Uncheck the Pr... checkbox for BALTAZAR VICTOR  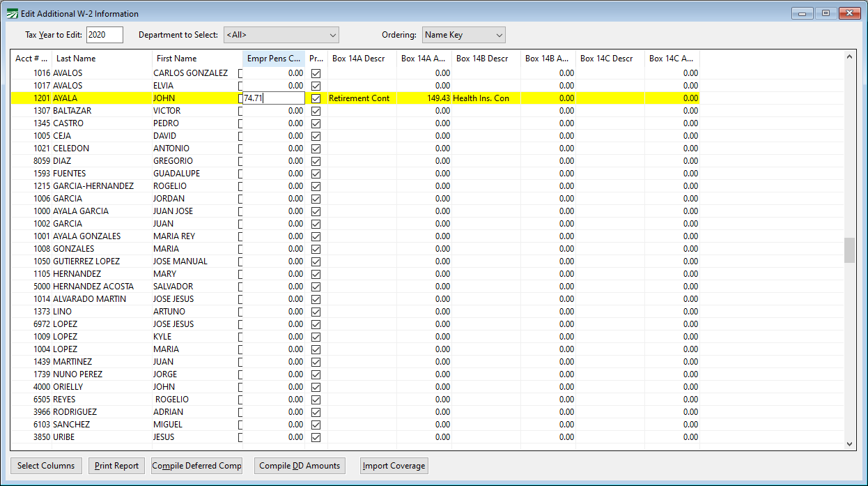point(316,111)
